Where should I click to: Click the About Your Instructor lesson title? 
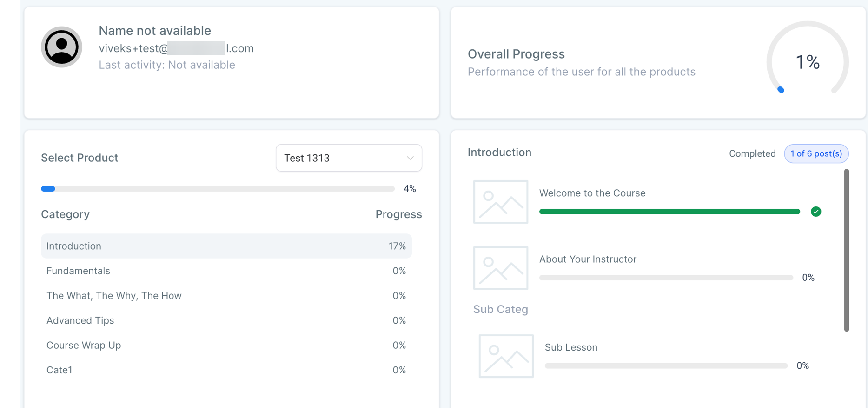587,259
